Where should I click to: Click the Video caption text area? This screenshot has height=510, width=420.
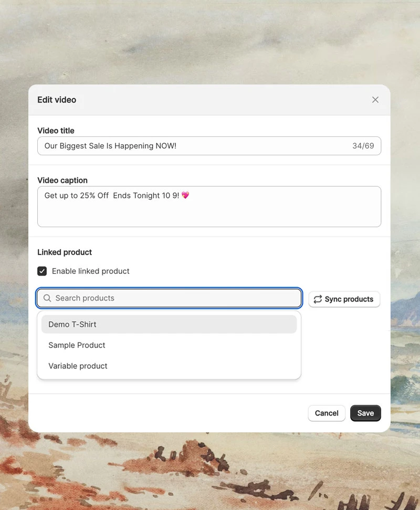(209, 207)
